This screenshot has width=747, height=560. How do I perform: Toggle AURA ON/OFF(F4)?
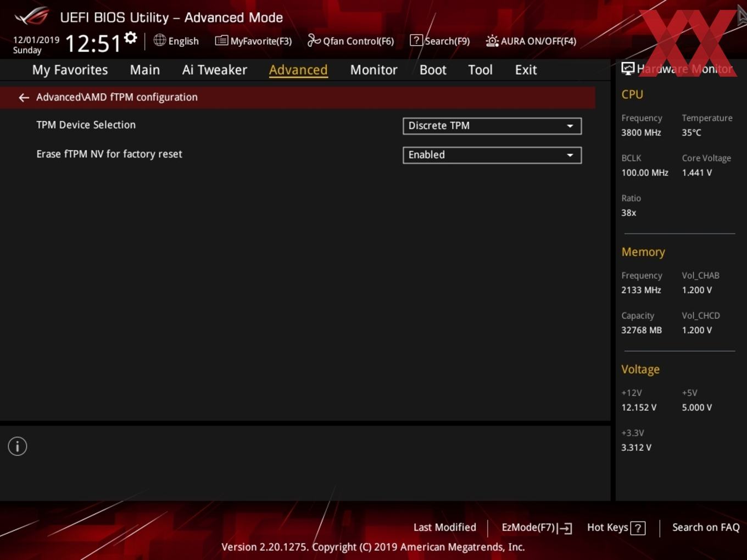531,41
